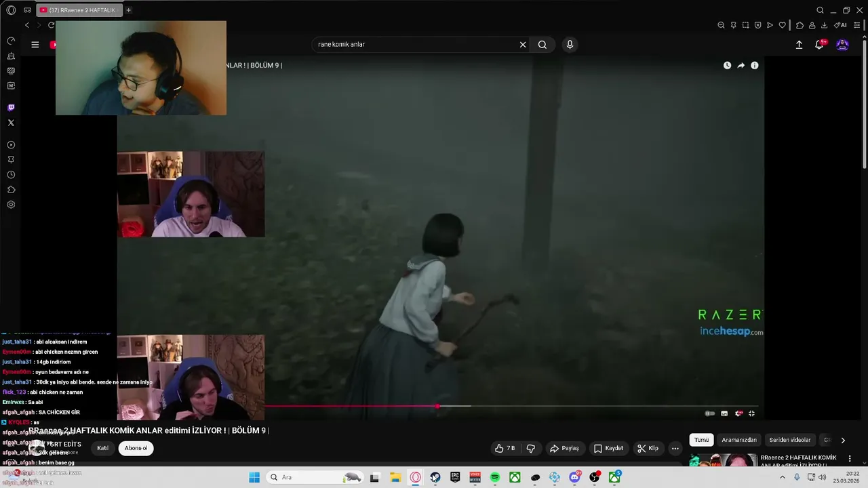Image resolution: width=868 pixels, height=488 pixels.
Task: Open GX Cleaner in sidebar
Action: (x=11, y=56)
